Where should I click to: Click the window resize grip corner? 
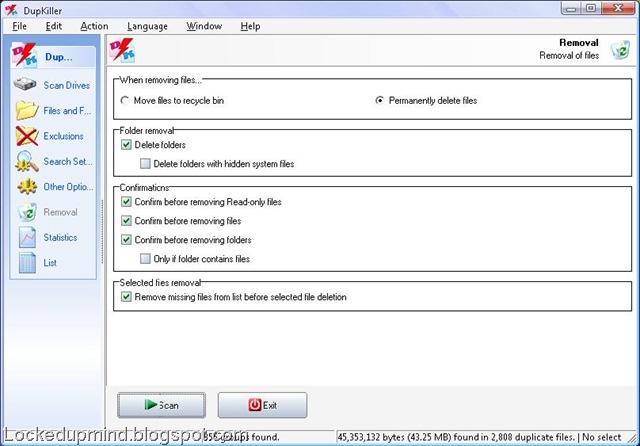click(x=633, y=439)
